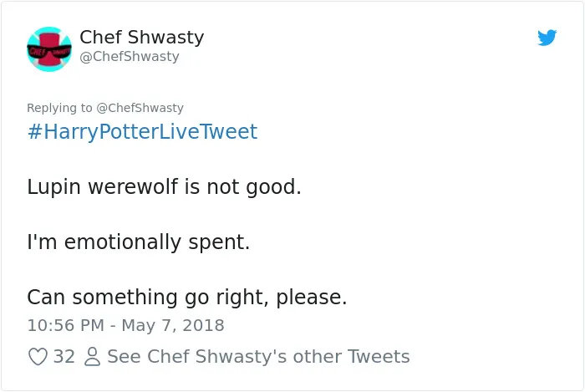
Task: Open the #HarryPotterLiveTweet hashtag
Action: [x=143, y=131]
